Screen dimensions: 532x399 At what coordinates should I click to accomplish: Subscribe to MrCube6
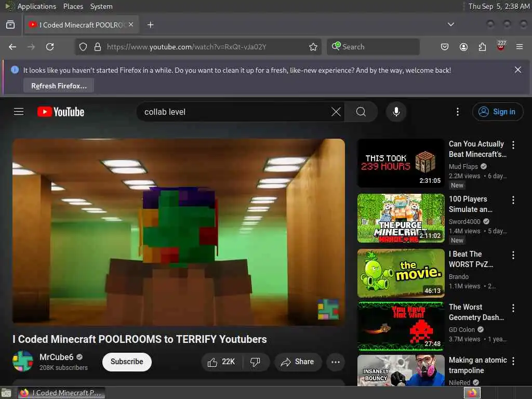point(127,362)
